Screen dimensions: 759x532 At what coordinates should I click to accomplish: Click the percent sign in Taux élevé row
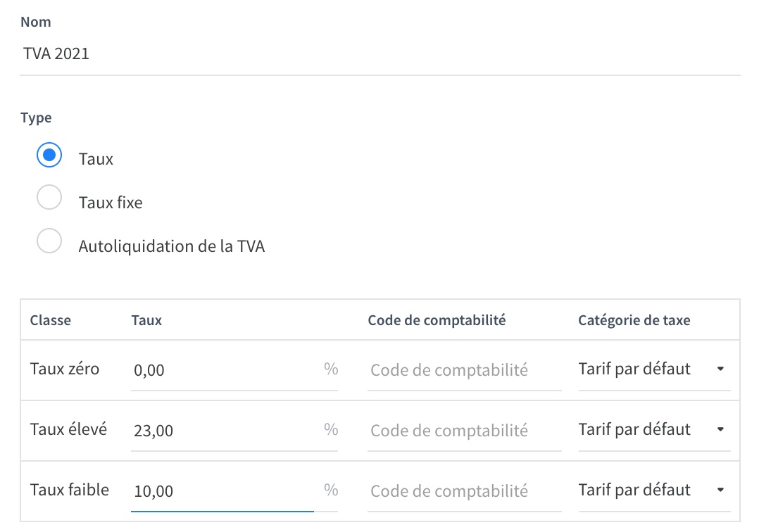(x=331, y=430)
